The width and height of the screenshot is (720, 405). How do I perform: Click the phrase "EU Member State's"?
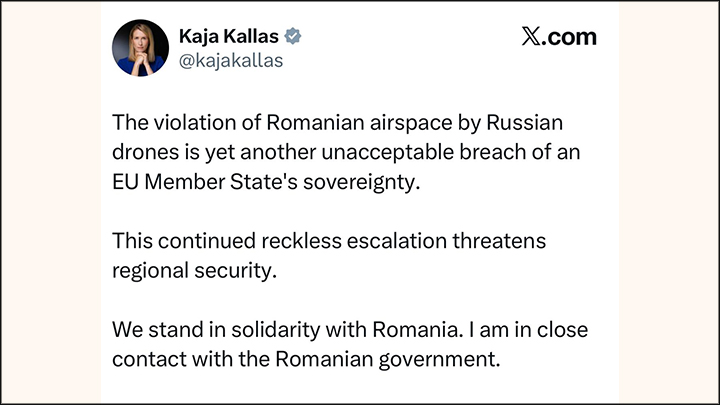205,181
